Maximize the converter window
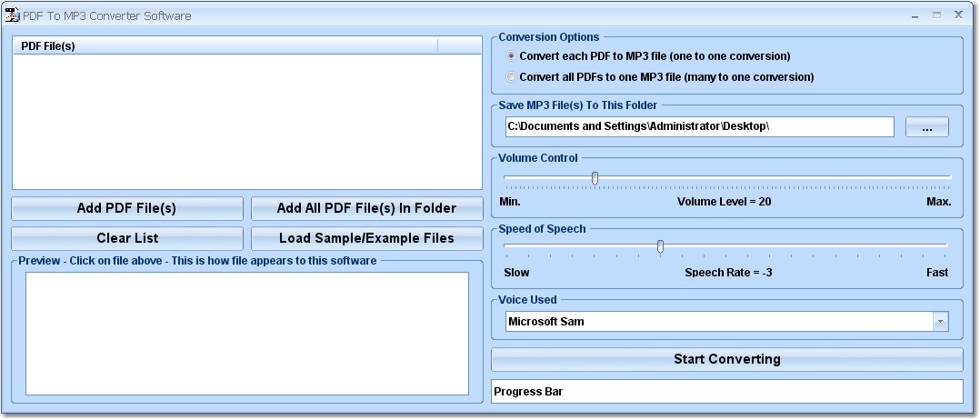This screenshot has width=980, height=420. pos(936,15)
